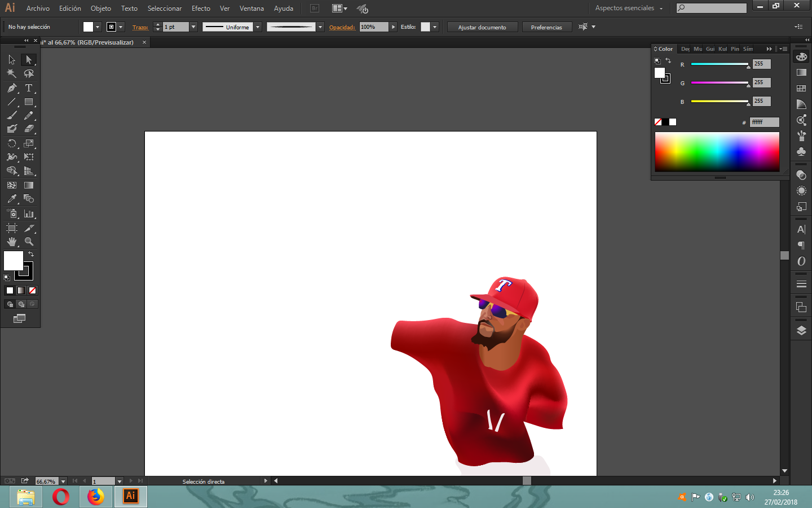
Task: Switch to Draw Behind mode
Action: (x=21, y=304)
